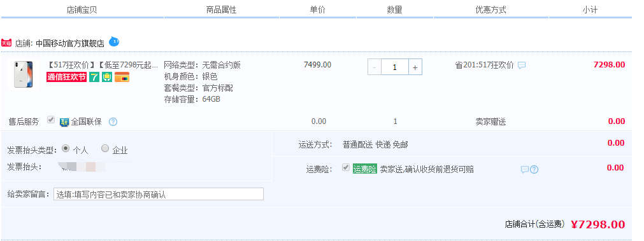Click the unit price 7499.00

click(x=317, y=65)
